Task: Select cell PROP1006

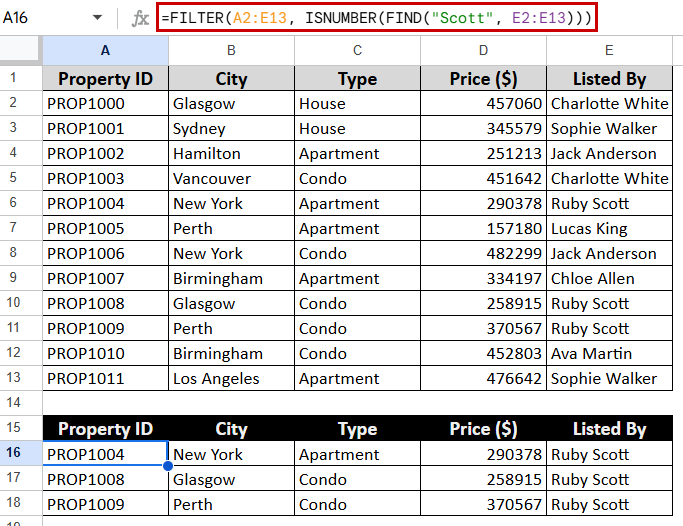Action: 105,253
